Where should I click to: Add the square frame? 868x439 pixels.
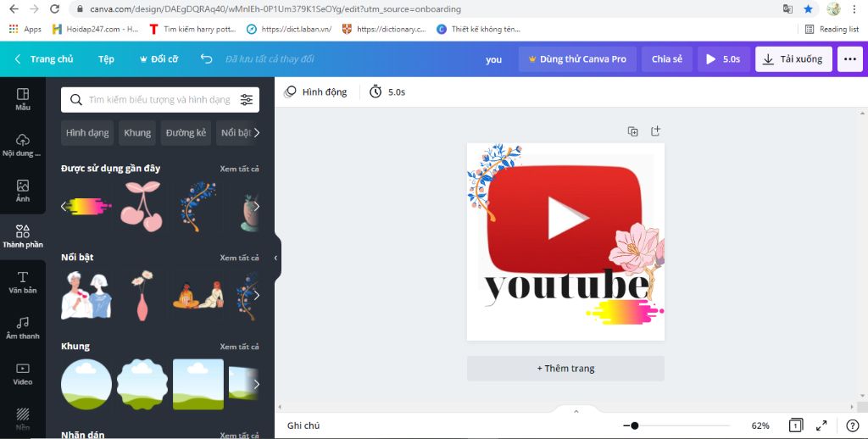[198, 384]
